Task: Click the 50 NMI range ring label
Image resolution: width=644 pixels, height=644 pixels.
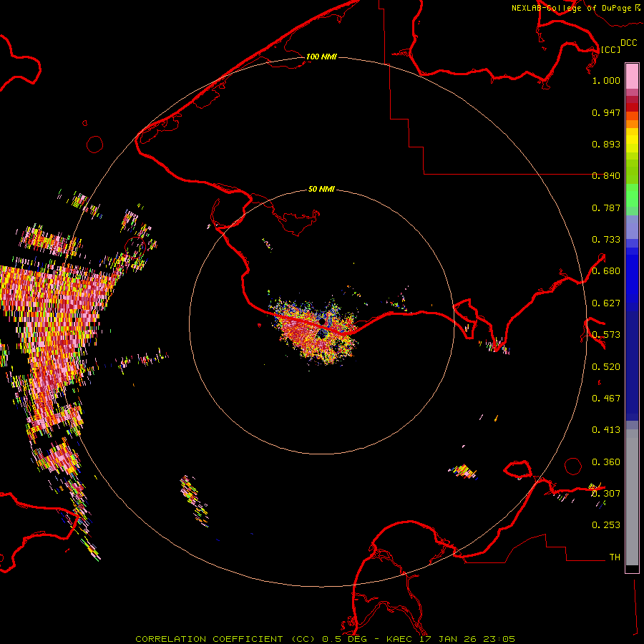Action: tap(321, 189)
